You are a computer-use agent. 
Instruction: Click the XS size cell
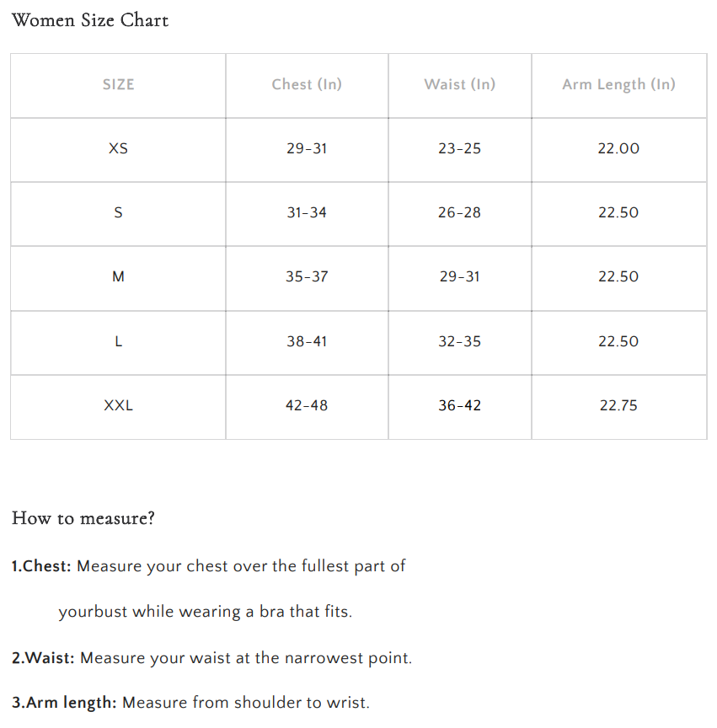pos(118,148)
